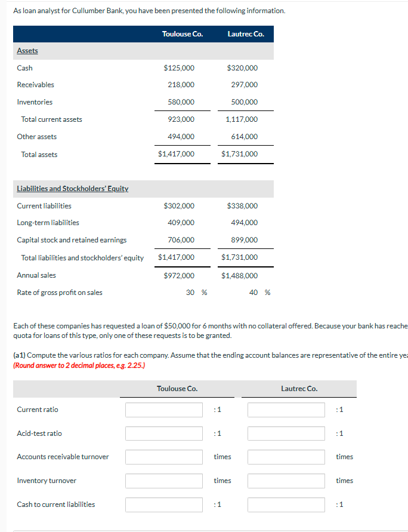Click Toulouse accounts receivable turnover input box
408x532 pixels.
click(164, 457)
